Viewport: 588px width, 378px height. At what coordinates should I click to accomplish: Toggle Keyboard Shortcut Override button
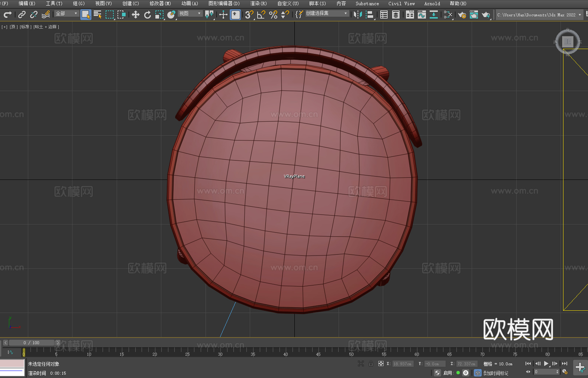point(235,14)
